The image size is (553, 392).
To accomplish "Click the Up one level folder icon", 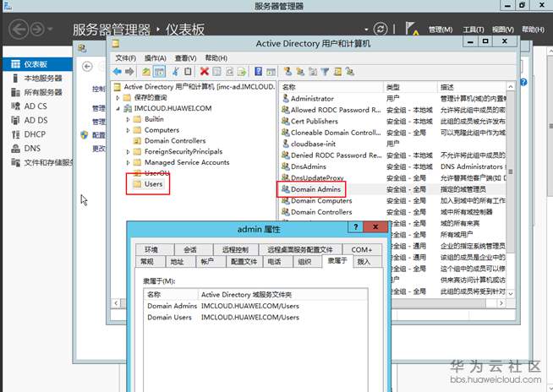I will (x=146, y=72).
